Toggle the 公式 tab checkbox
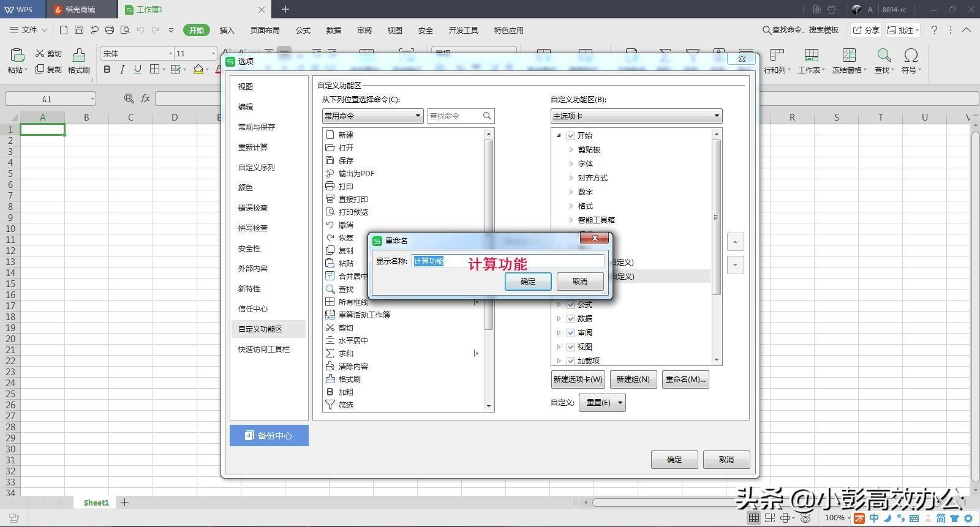Image resolution: width=980 pixels, height=527 pixels. (x=571, y=304)
